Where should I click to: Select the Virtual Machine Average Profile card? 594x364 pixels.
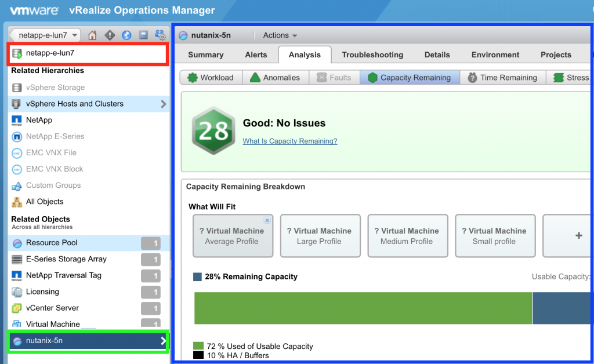coord(232,236)
